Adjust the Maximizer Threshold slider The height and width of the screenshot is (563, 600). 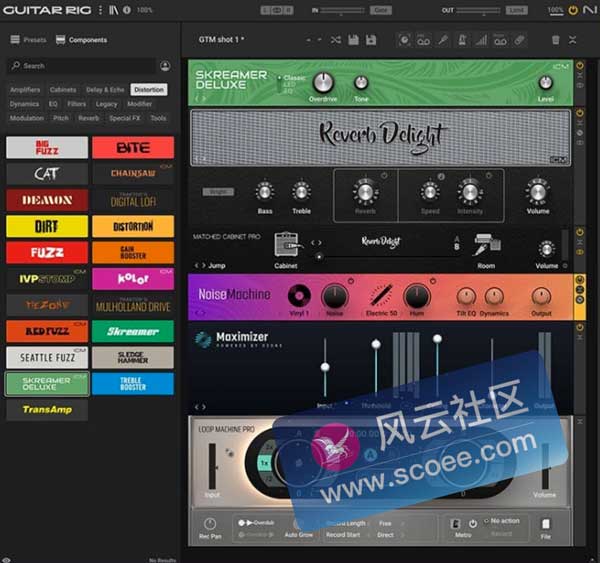376,369
